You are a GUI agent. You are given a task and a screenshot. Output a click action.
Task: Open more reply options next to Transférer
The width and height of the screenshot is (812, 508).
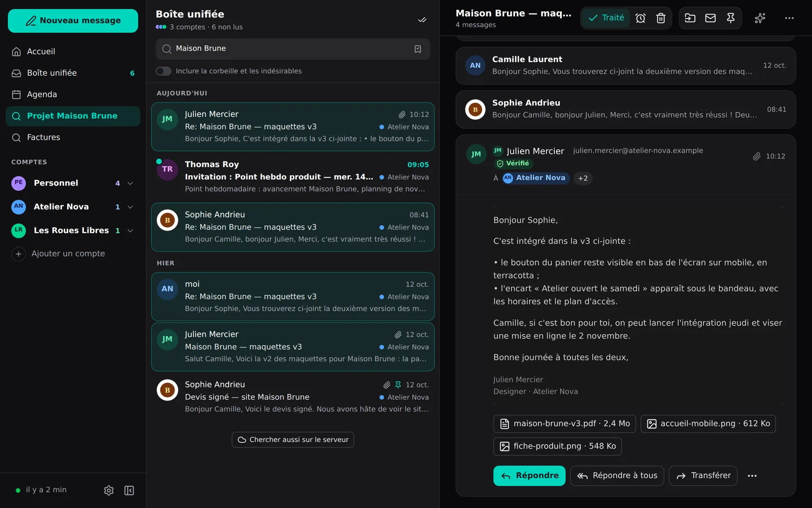pos(752,476)
